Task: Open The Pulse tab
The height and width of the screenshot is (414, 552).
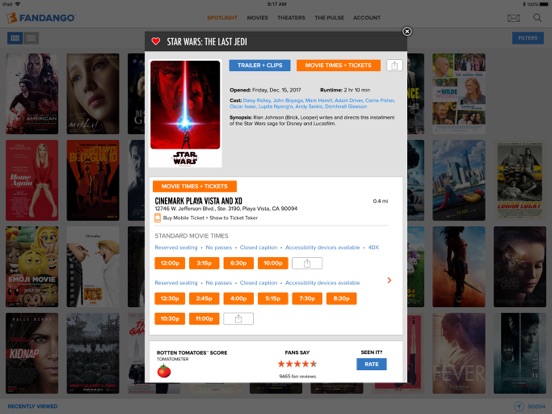Action: (x=329, y=18)
